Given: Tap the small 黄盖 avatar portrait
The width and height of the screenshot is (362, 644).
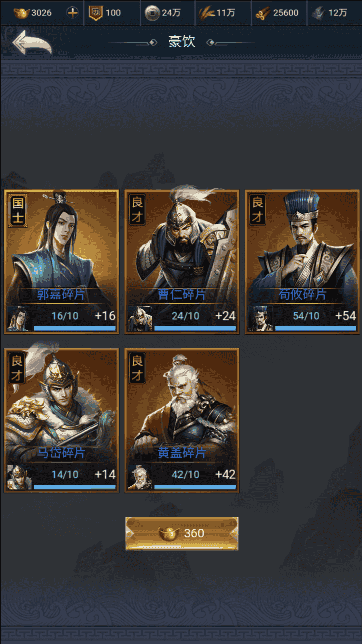Looking at the screenshot, I should (140, 477).
